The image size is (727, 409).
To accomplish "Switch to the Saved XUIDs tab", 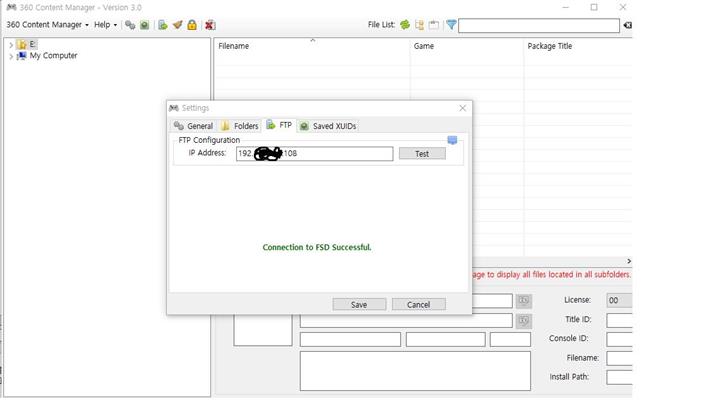I will [x=328, y=126].
